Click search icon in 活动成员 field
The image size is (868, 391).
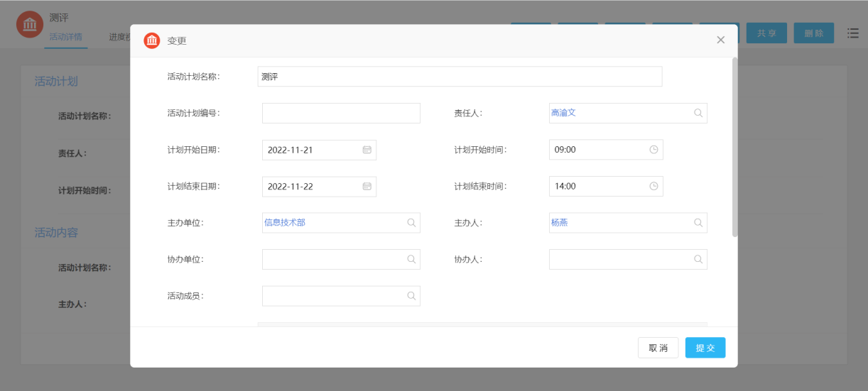pos(411,296)
